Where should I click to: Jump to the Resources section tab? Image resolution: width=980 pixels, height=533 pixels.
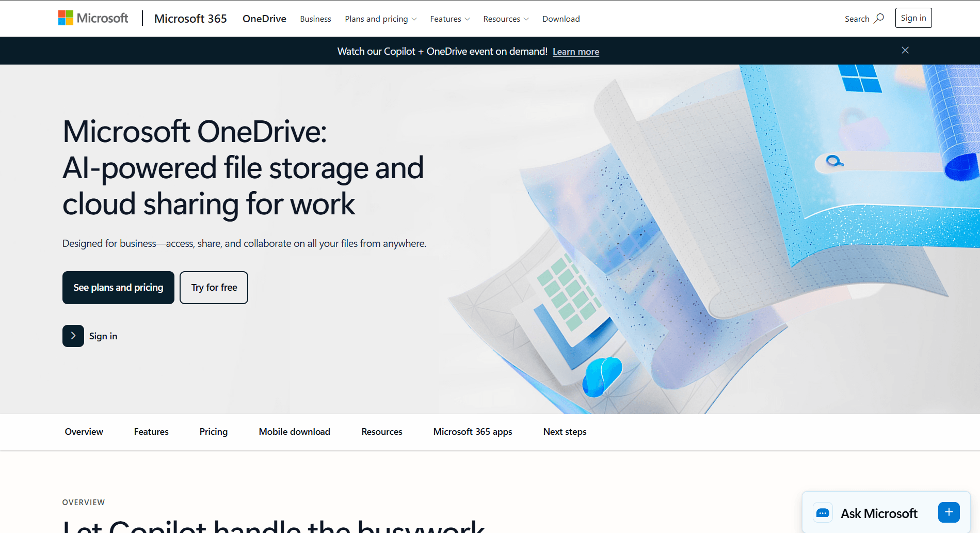(x=381, y=432)
